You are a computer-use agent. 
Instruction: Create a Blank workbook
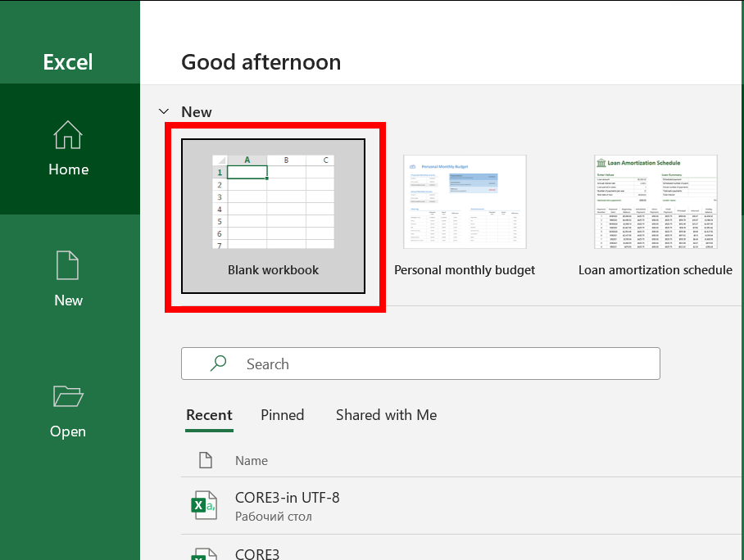click(x=274, y=216)
